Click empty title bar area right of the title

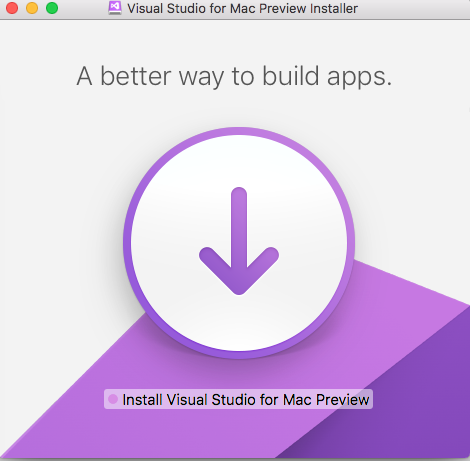tap(413, 9)
